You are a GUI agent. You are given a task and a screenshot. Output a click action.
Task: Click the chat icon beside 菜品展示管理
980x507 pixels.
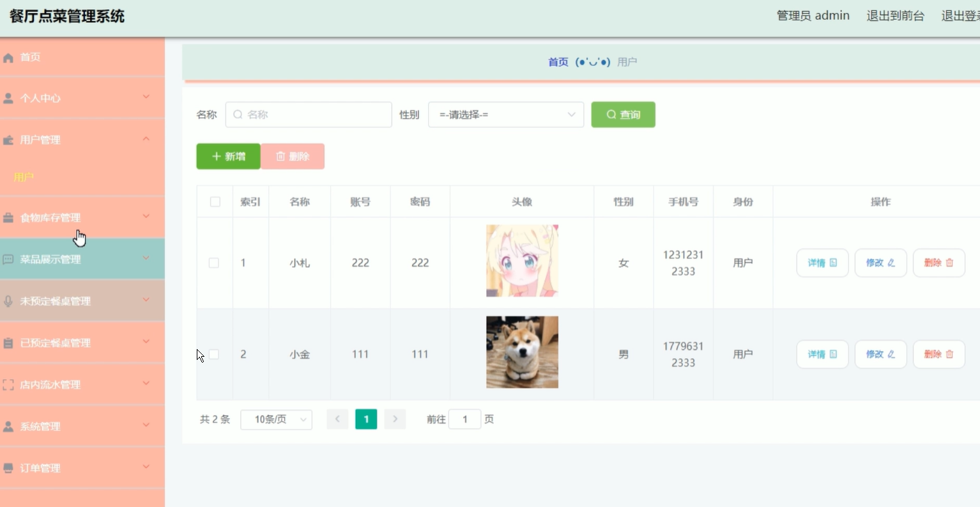point(8,260)
